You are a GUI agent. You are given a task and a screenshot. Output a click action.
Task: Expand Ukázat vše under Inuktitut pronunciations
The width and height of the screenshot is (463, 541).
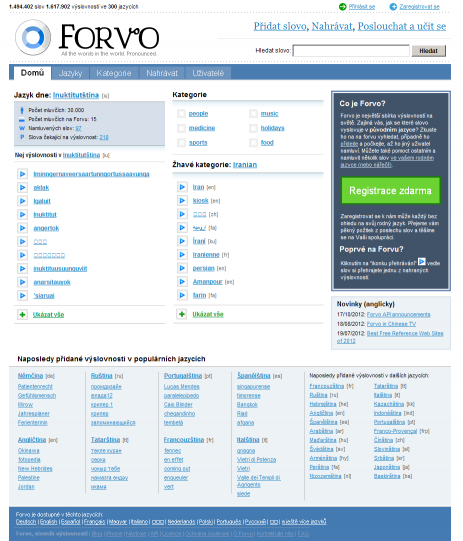pyautogui.click(x=48, y=315)
